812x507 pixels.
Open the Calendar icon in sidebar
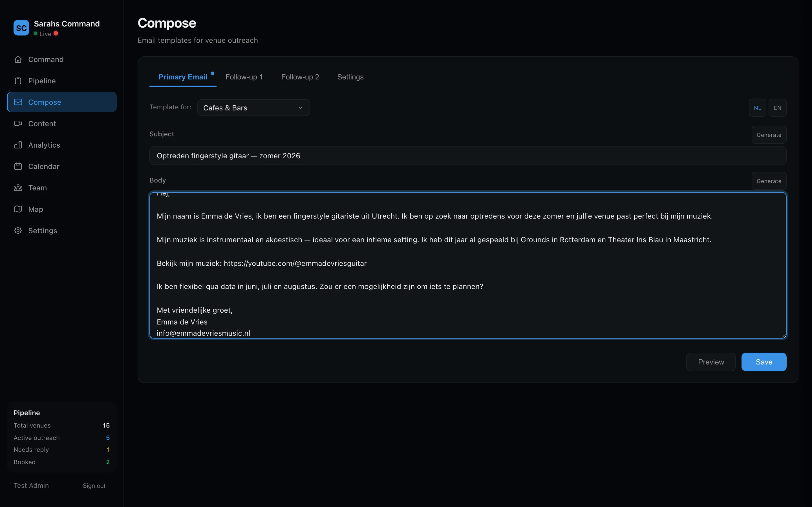coord(18,166)
